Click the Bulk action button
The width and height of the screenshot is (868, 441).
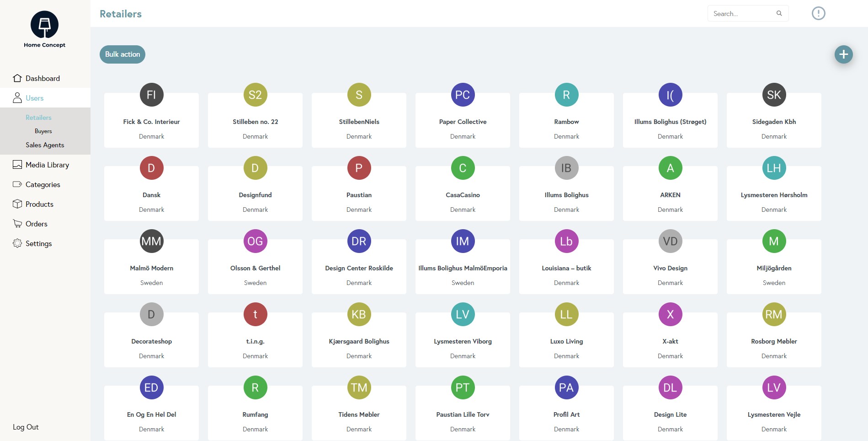(122, 54)
